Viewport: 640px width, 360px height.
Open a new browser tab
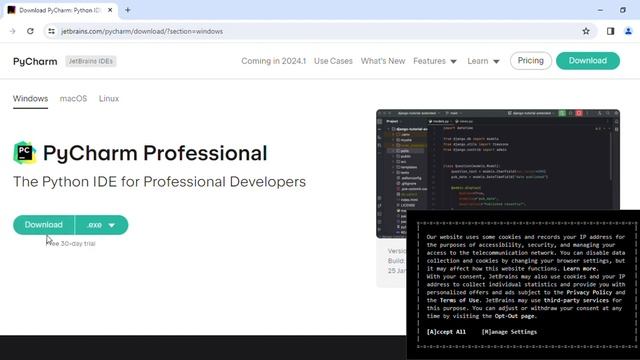(x=128, y=10)
